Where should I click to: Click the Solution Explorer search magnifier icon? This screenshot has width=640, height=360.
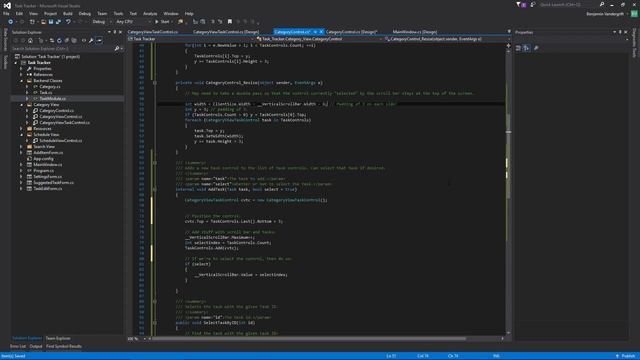click(x=117, y=49)
